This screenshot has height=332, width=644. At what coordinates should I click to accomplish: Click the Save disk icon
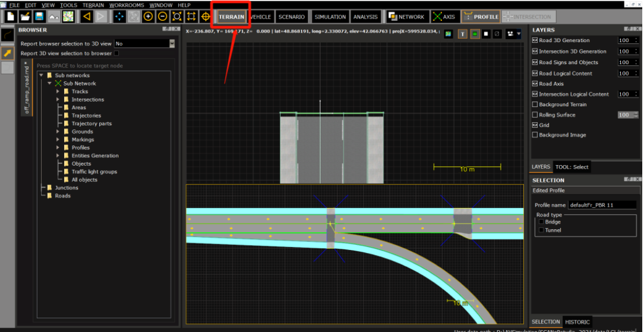click(x=39, y=17)
